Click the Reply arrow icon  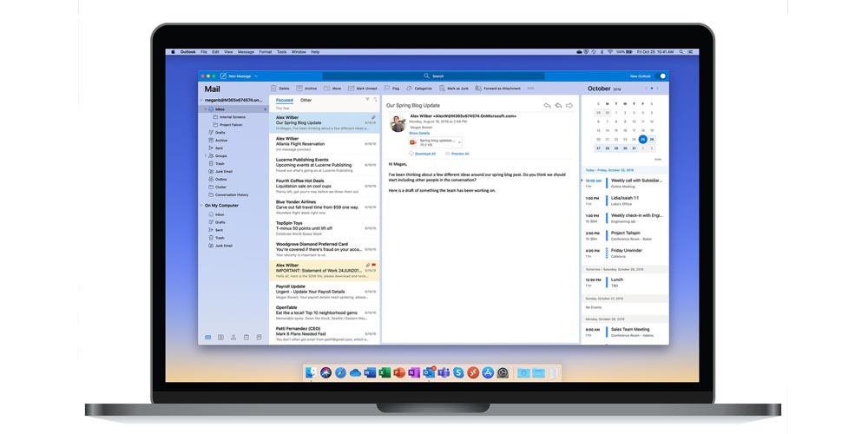547,105
